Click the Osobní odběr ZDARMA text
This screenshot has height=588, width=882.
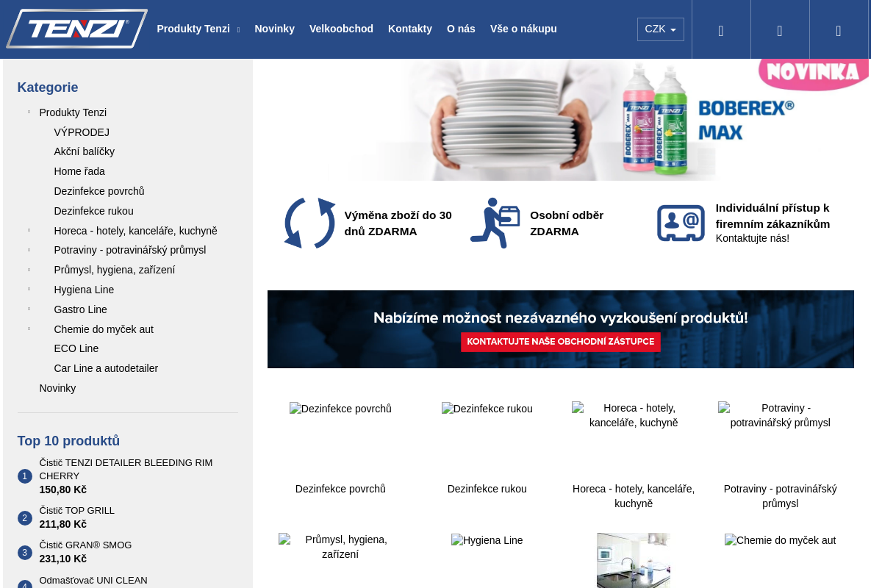[567, 223]
